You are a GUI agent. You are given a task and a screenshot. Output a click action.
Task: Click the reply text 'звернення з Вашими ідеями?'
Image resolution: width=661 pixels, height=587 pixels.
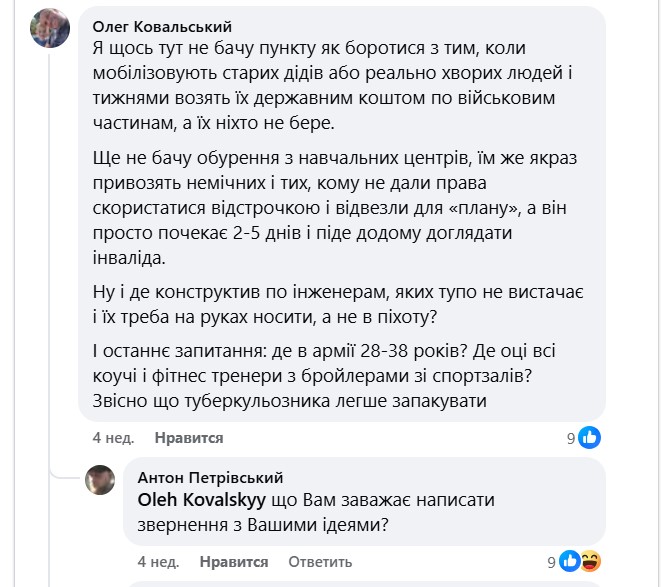coord(261,521)
